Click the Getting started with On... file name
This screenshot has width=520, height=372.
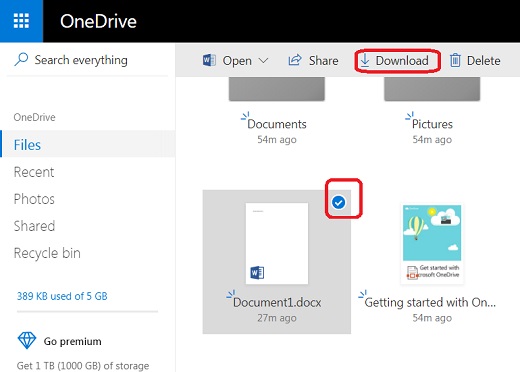(x=430, y=302)
